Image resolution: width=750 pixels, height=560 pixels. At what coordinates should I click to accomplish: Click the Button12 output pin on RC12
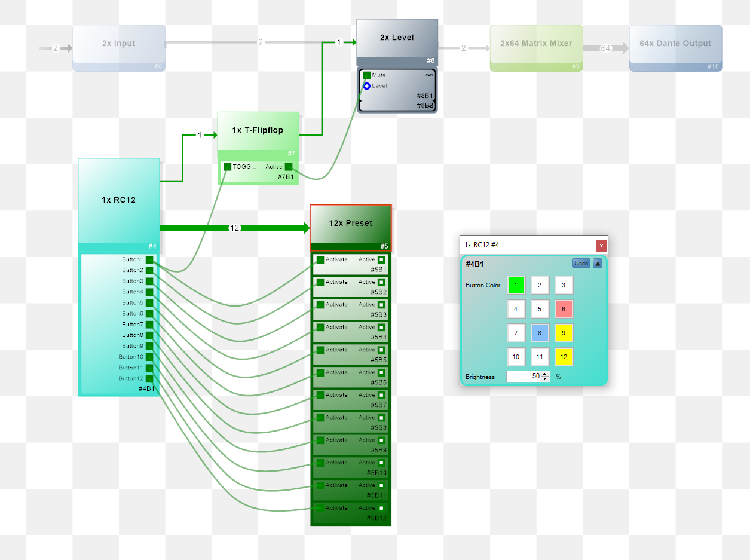tap(149, 378)
